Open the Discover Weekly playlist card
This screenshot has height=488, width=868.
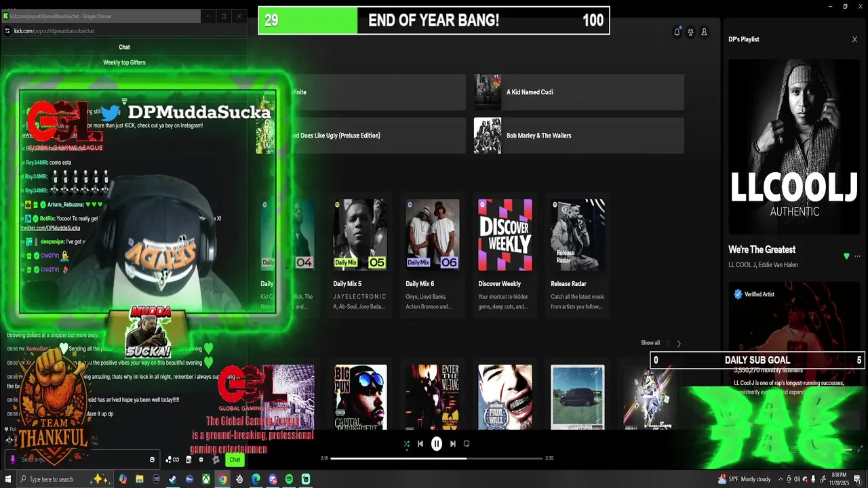point(505,255)
